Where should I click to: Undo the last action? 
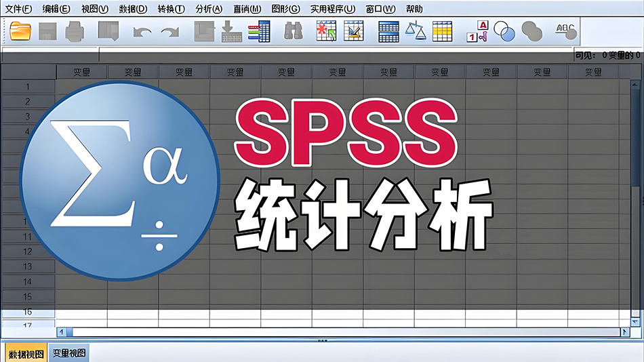pyautogui.click(x=142, y=32)
